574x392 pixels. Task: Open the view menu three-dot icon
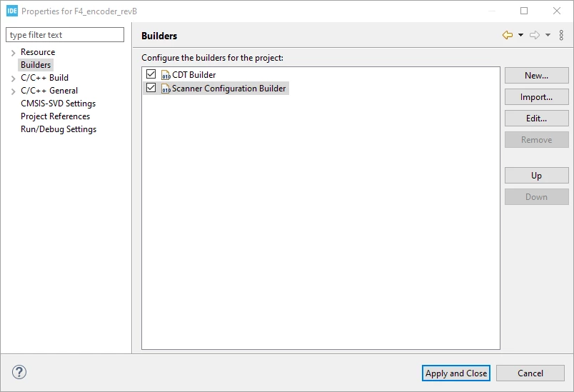pos(561,35)
